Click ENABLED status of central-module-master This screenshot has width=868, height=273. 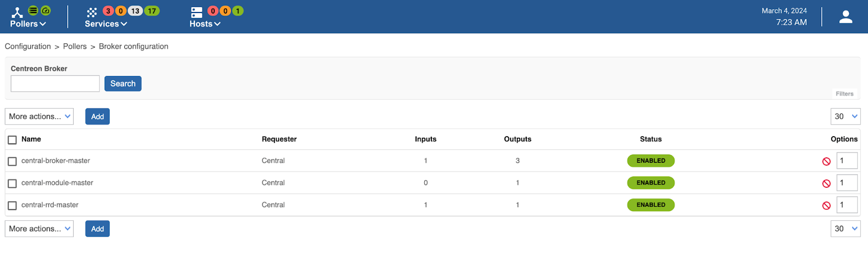pyautogui.click(x=651, y=183)
